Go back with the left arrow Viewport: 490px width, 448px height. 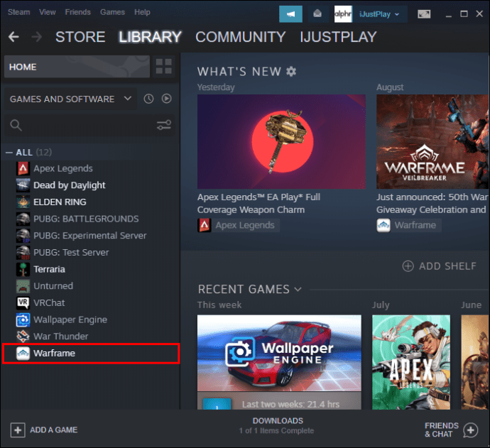13,37
